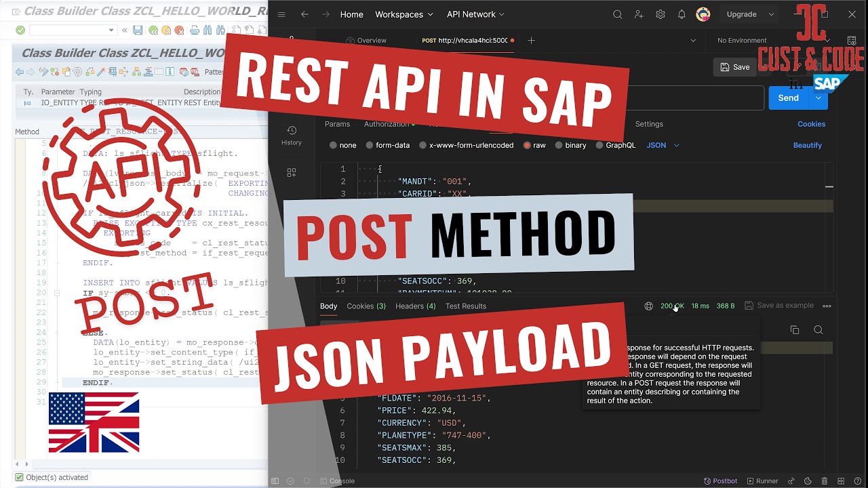Select the POST request tab
This screenshot has width=868, height=488.
click(469, 41)
